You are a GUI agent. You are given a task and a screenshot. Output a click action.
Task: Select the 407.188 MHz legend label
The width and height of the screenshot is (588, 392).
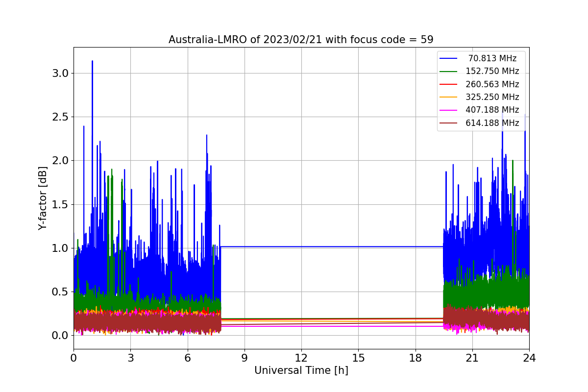pyautogui.click(x=492, y=110)
